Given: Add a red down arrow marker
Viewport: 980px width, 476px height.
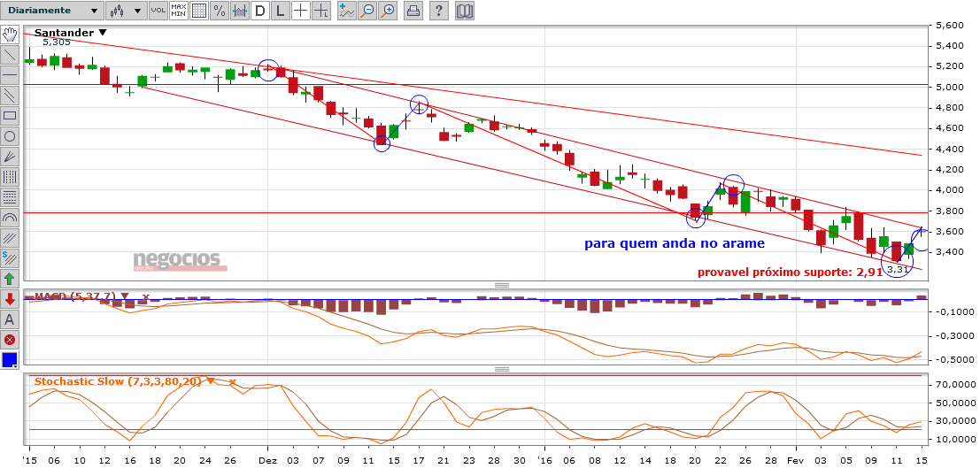Looking at the screenshot, I should pos(10,299).
